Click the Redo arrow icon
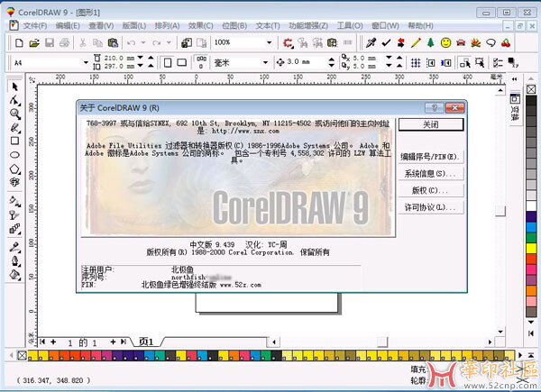 pos(157,42)
